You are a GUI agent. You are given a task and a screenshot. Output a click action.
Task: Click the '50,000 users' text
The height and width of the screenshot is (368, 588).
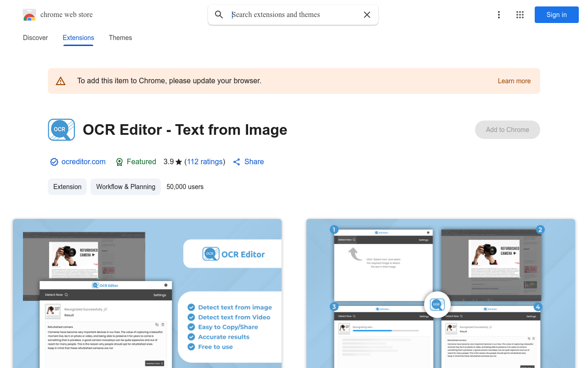[185, 187]
